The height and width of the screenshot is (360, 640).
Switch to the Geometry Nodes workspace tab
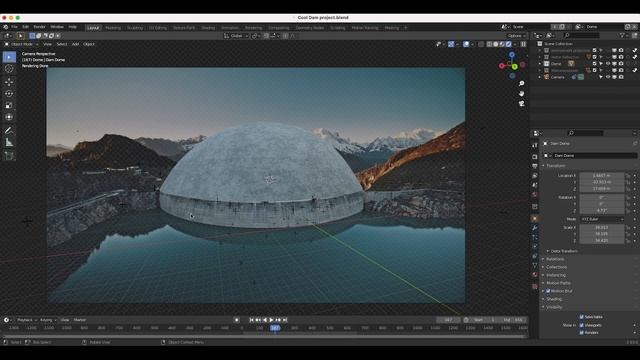pyautogui.click(x=310, y=28)
